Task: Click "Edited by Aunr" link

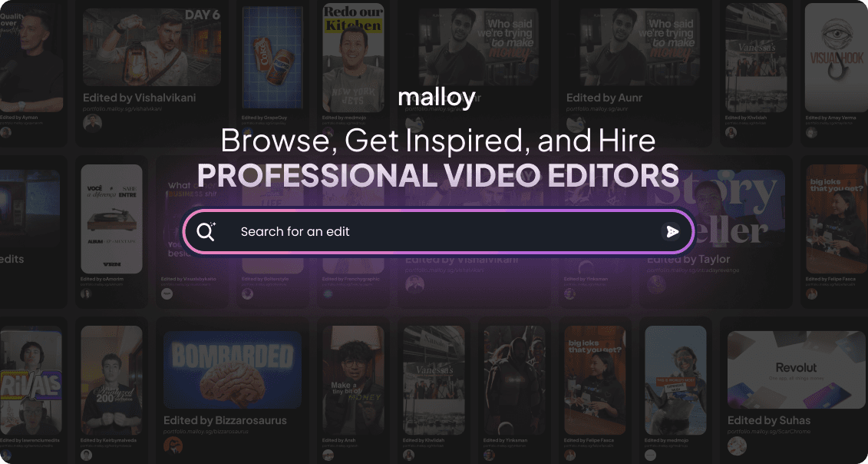Action: [603, 98]
